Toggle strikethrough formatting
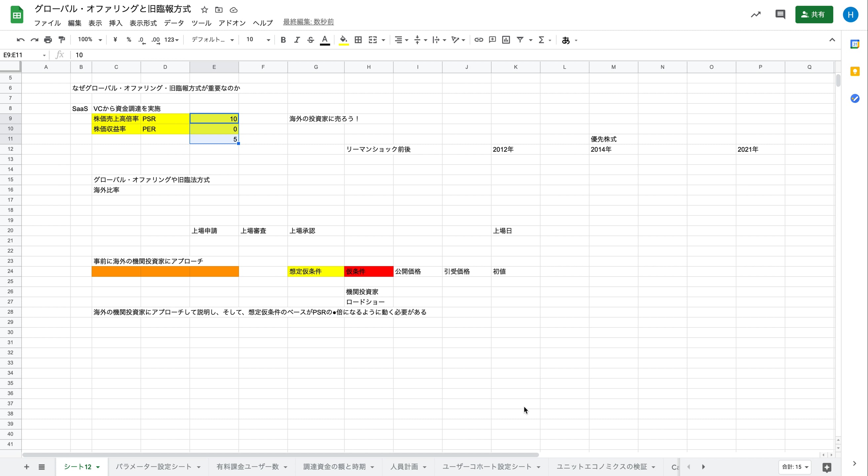 (310, 39)
